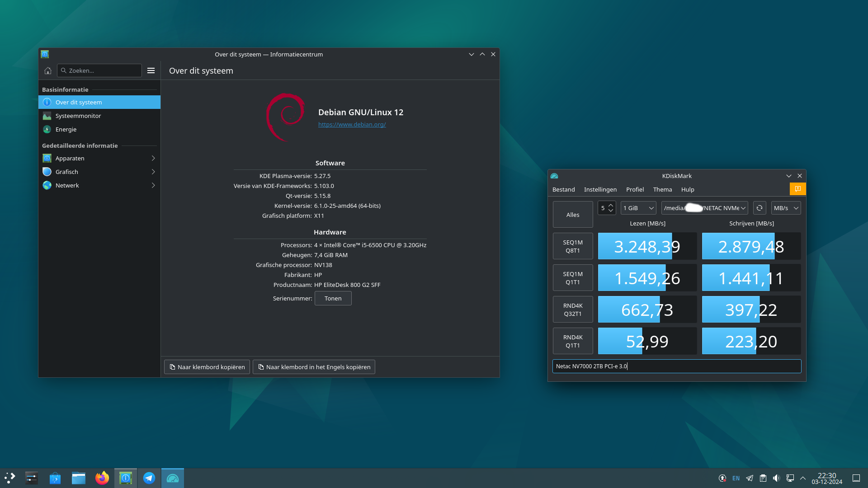Click the Grafisch globe icon
This screenshot has width=868, height=488.
(x=47, y=172)
